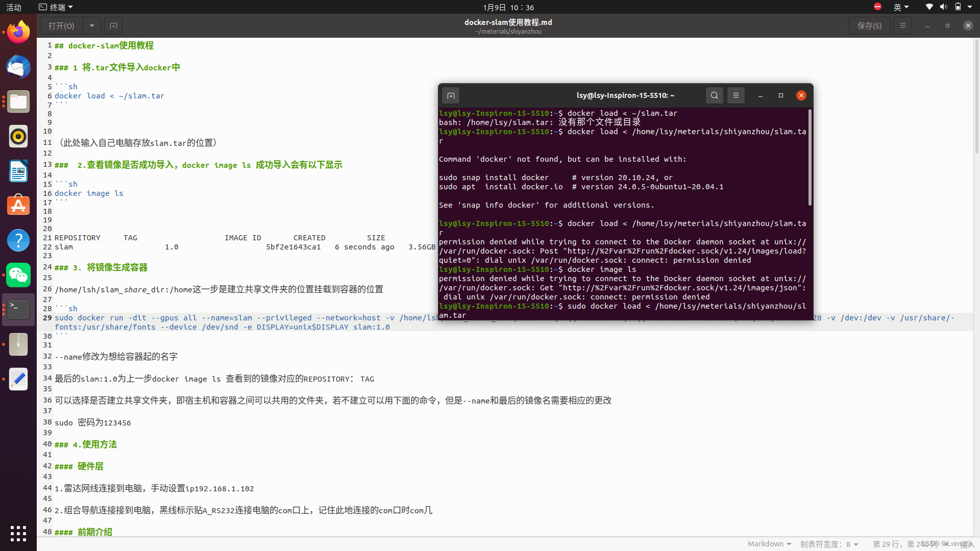The height and width of the screenshot is (551, 980).
Task: Click gedit new document icon
Action: [x=113, y=26]
